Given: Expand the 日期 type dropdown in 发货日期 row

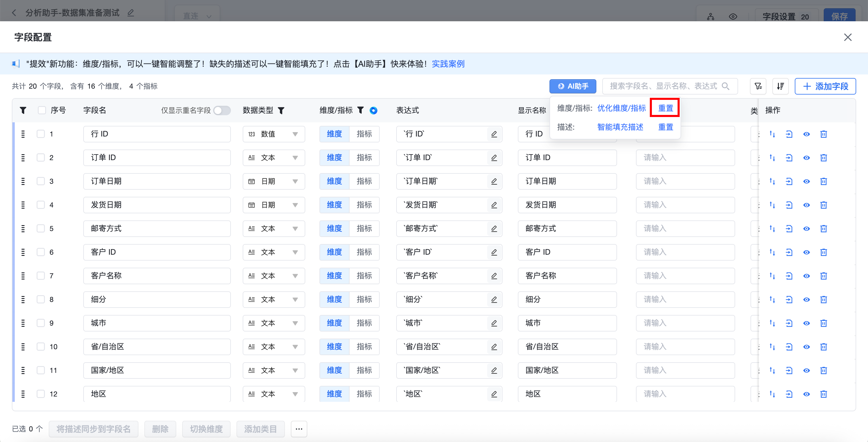Looking at the screenshot, I should point(274,205).
